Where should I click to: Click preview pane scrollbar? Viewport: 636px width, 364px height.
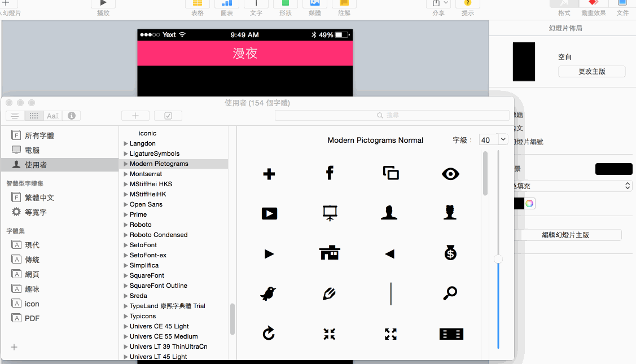(x=485, y=173)
